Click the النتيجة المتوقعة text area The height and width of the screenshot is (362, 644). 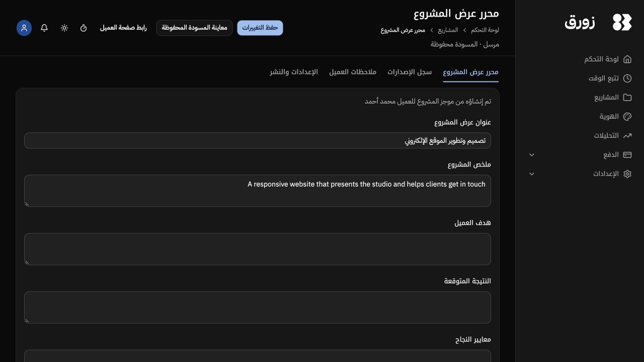[258, 308]
